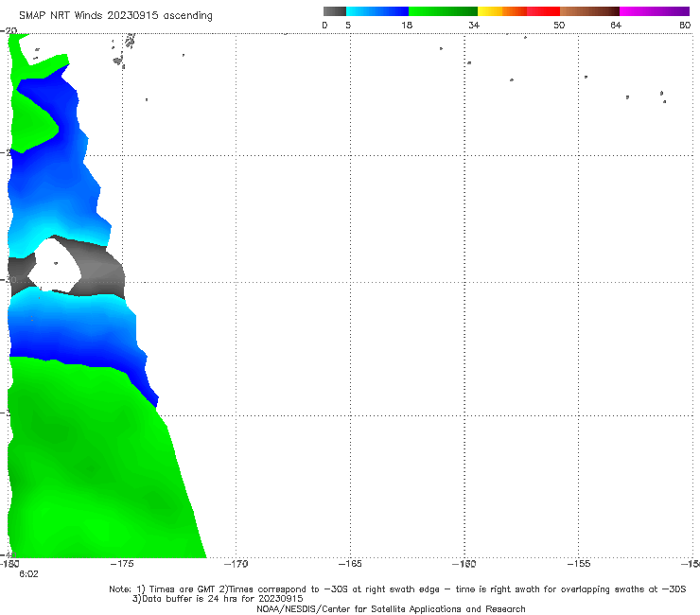Image resolution: width=700 pixels, height=615 pixels.
Task: Click the gray 0-5 segment of the color bar
Action: click(335, 11)
